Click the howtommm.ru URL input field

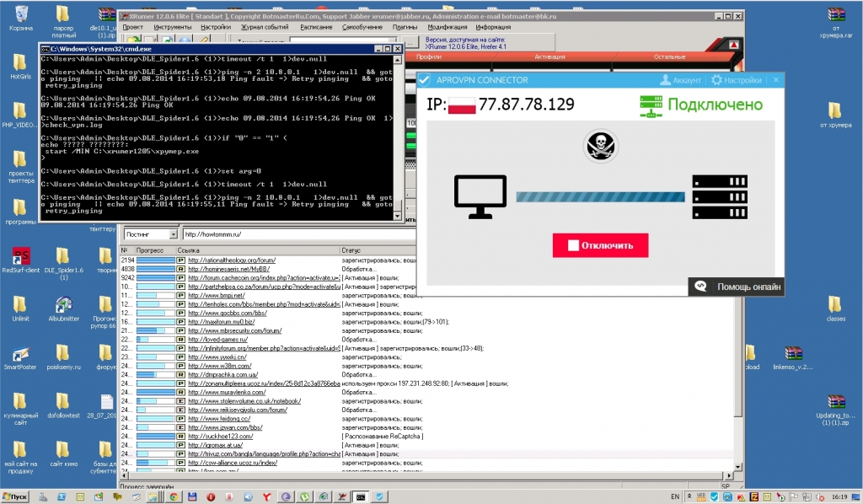[295, 234]
